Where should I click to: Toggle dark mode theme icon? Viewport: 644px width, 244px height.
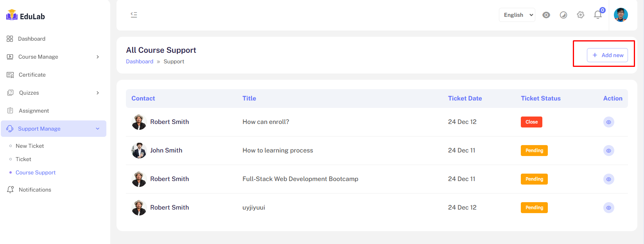[x=563, y=15]
